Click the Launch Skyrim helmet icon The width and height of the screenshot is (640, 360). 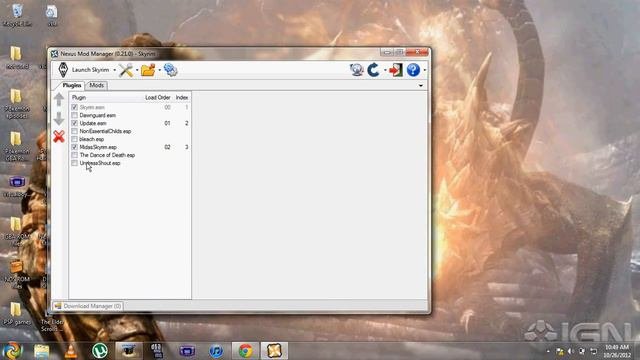(63, 70)
